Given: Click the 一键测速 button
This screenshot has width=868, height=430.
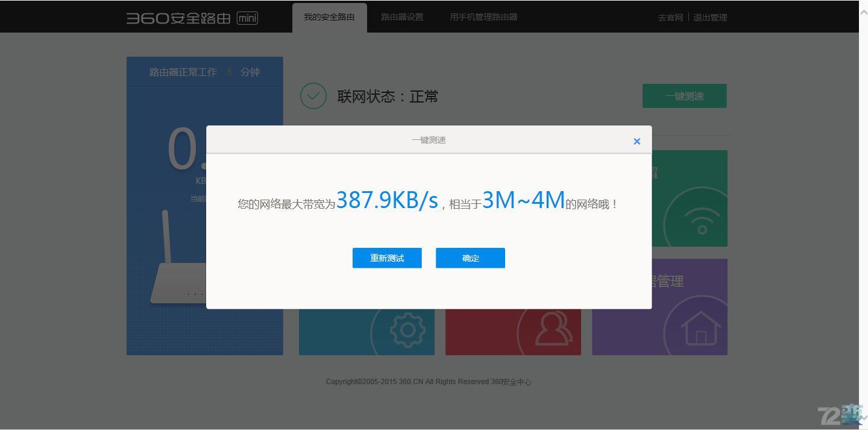Looking at the screenshot, I should (x=684, y=95).
